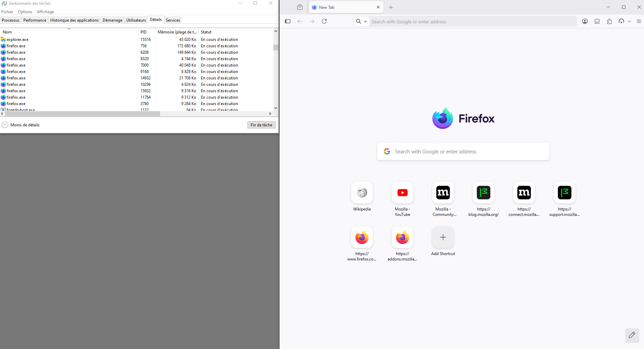Image resolution: width=644 pixels, height=349 pixels.
Task: Go forward using Firefox's forward arrow
Action: point(312,21)
